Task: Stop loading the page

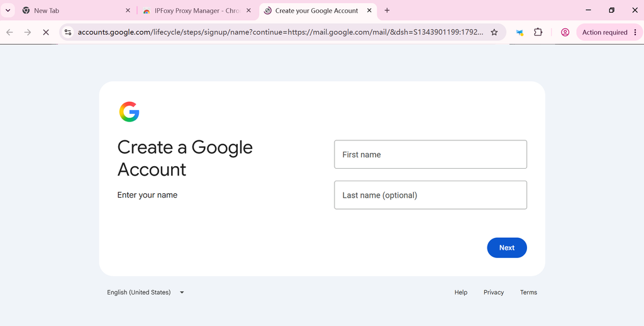Action: point(45,32)
